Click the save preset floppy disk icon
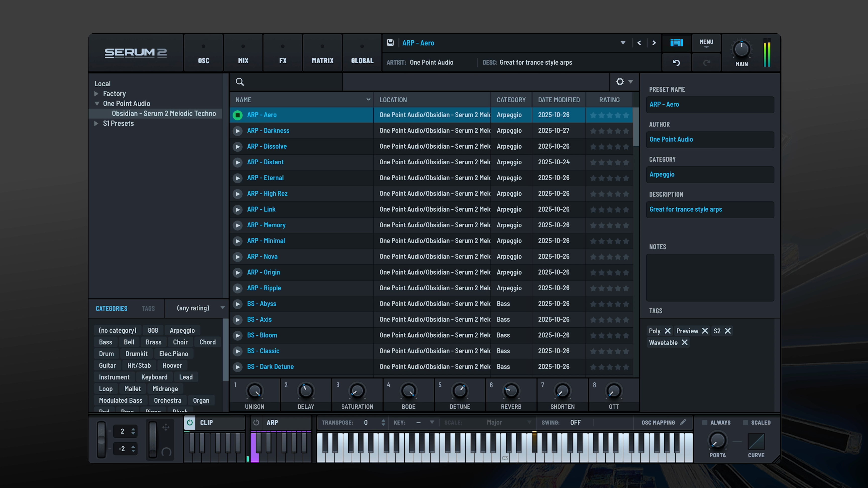The image size is (868, 488). tap(390, 43)
